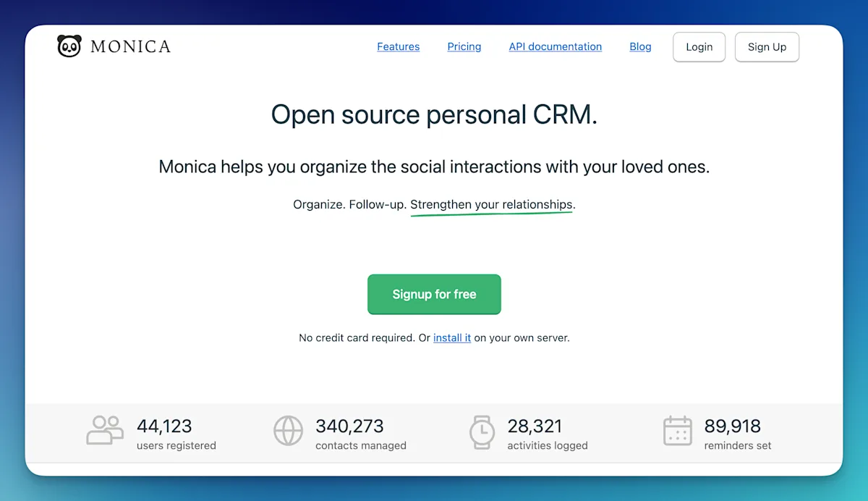868x501 pixels.
Task: Visit the Blog link
Action: 640,46
